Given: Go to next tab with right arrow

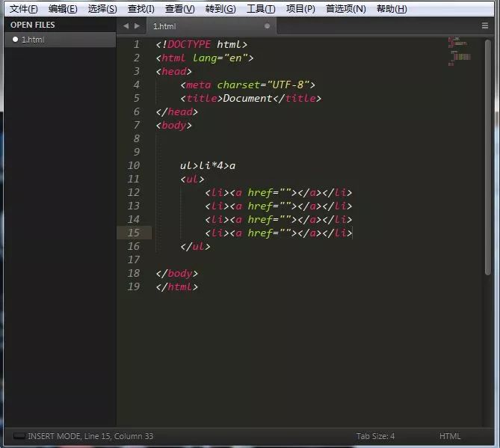Looking at the screenshot, I should tap(137, 26).
